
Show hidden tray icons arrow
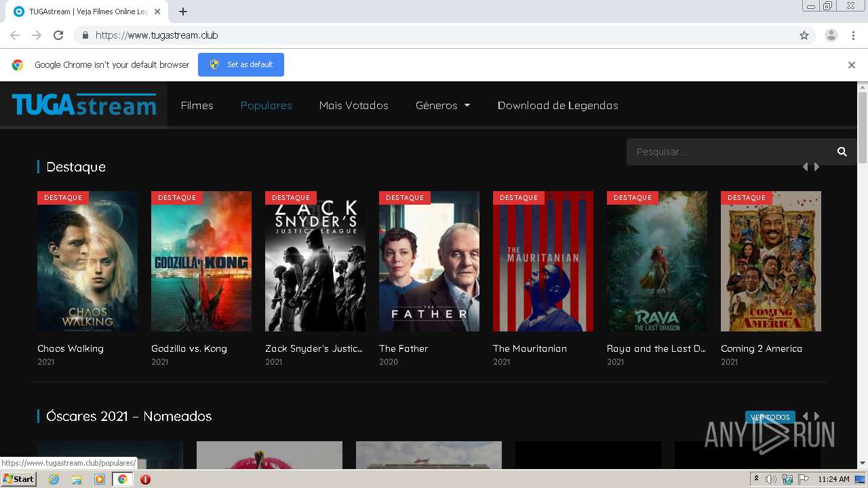pyautogui.click(x=757, y=479)
